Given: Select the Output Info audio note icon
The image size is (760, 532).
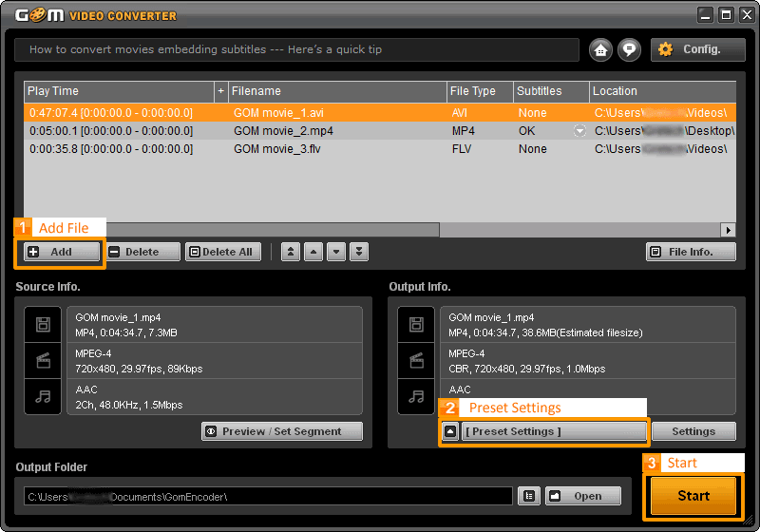Looking at the screenshot, I should click(x=416, y=396).
